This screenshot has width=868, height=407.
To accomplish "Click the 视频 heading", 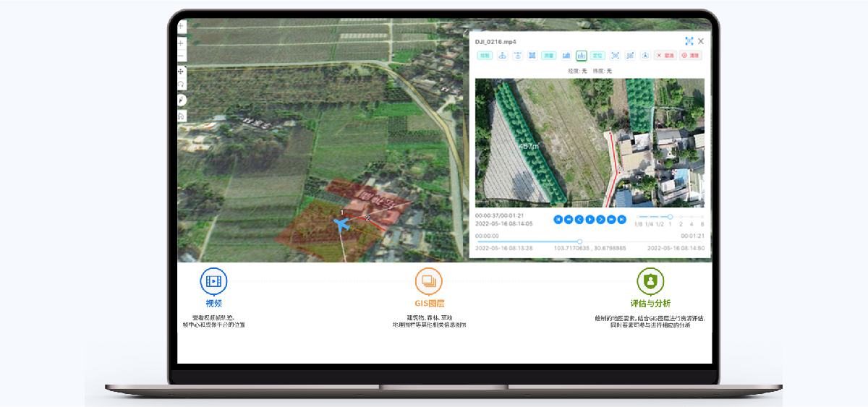I will (213, 304).
